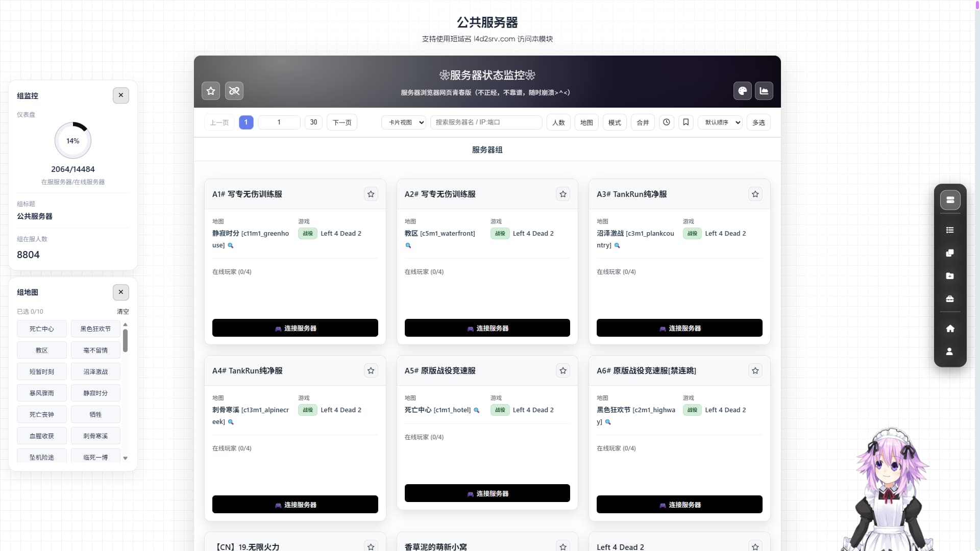The height and width of the screenshot is (551, 980).
Task: Open the chart statistics icon in header
Action: pyautogui.click(x=764, y=91)
